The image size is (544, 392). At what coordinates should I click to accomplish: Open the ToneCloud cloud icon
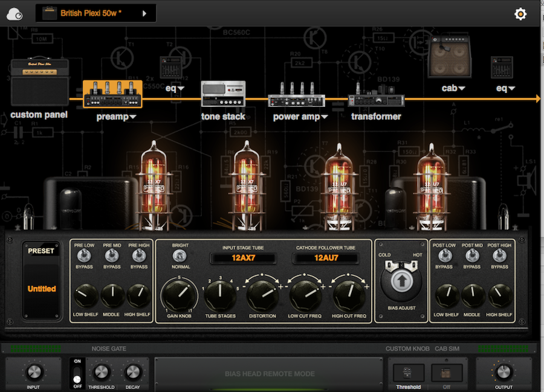(x=15, y=14)
